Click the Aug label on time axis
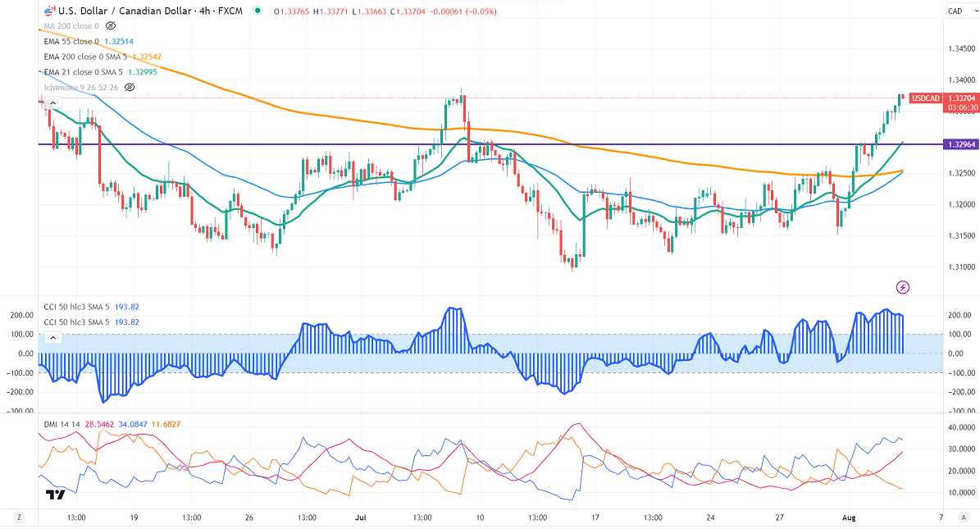The width and height of the screenshot is (980, 529). tap(849, 518)
